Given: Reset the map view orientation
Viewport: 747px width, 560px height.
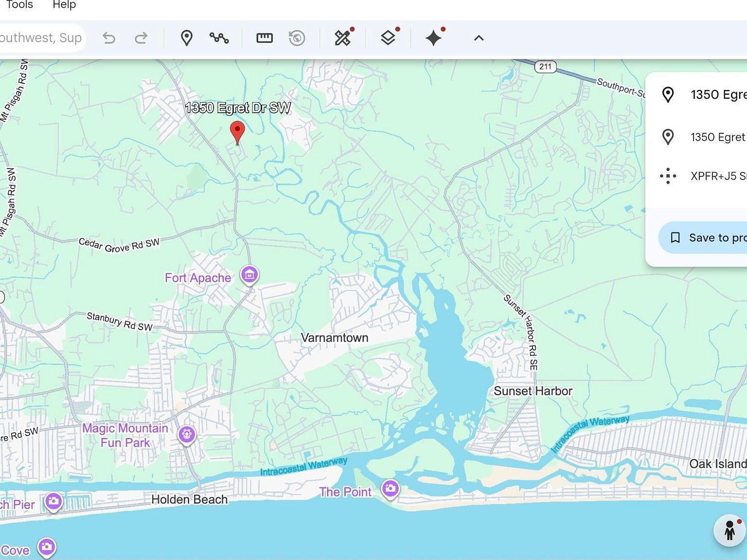Looking at the screenshot, I should 297,37.
